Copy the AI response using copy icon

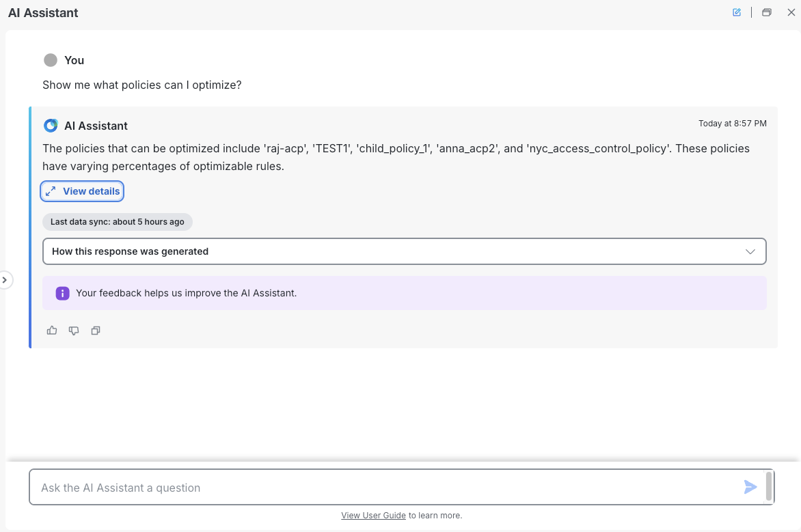[96, 331]
